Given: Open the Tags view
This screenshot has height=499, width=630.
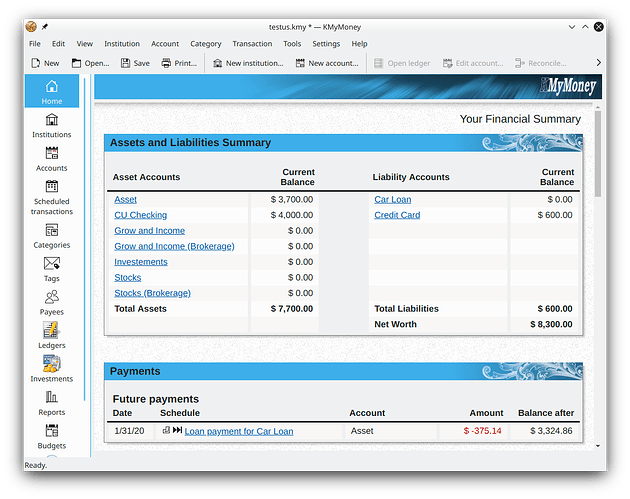Looking at the screenshot, I should (x=51, y=269).
